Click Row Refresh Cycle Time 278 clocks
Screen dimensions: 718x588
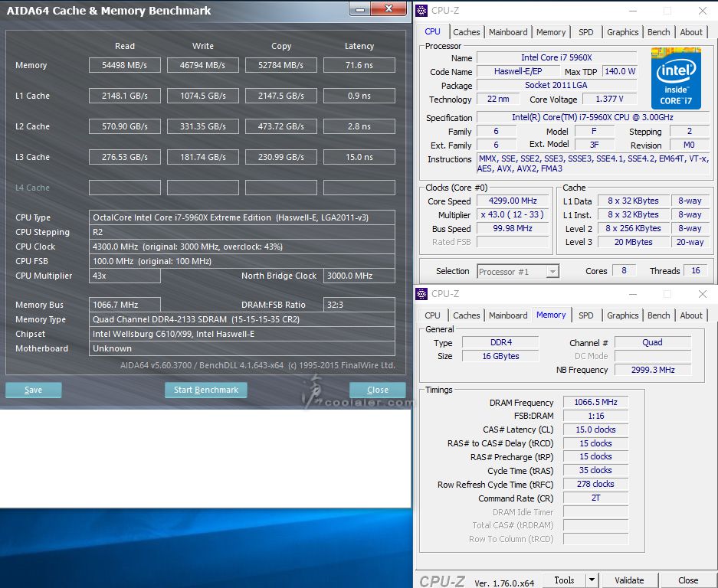595,484
